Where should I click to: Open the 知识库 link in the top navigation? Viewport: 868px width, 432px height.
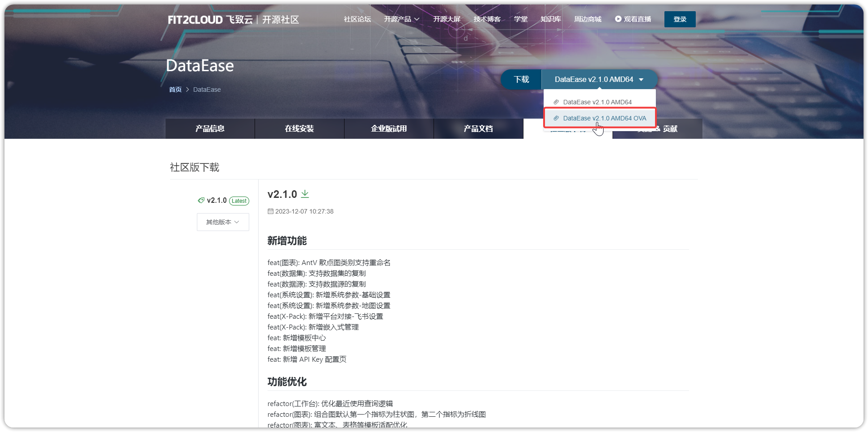(550, 19)
